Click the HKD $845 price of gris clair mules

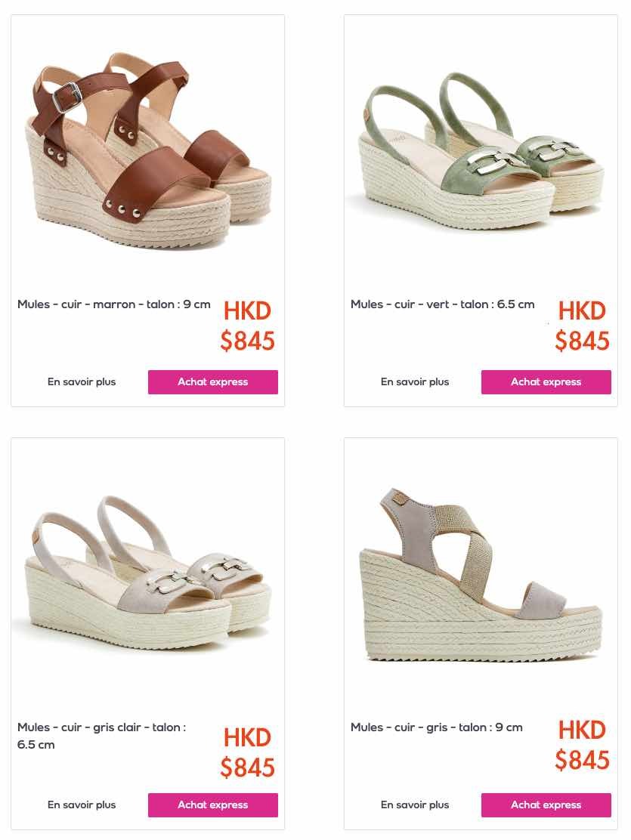click(248, 752)
